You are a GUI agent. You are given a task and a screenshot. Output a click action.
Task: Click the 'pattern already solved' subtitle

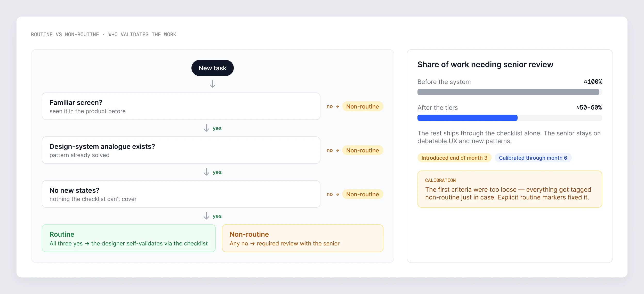79,155
